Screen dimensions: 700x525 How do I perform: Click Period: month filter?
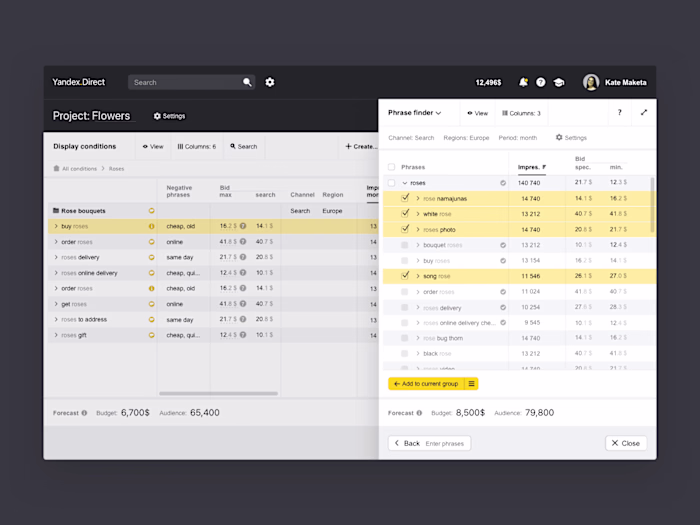tap(517, 138)
